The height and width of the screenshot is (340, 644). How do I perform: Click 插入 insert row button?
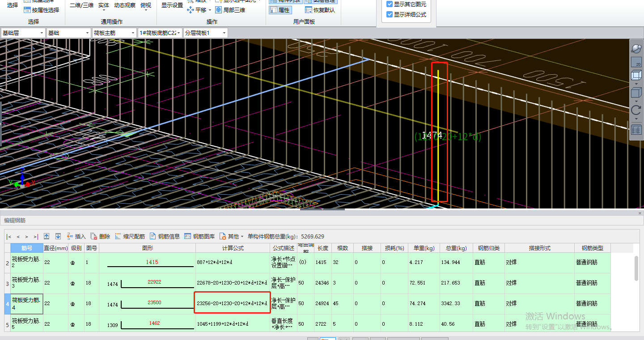[x=76, y=236]
